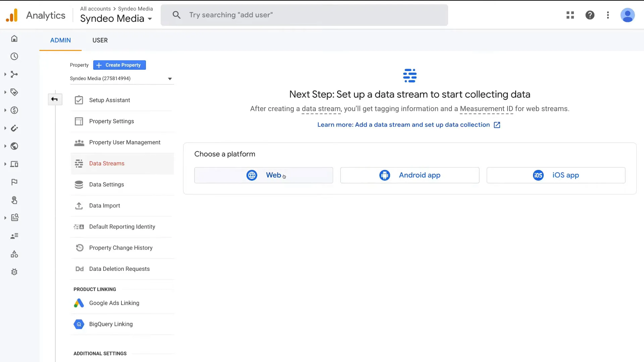Open the three-dot more options menu

pyautogui.click(x=608, y=15)
